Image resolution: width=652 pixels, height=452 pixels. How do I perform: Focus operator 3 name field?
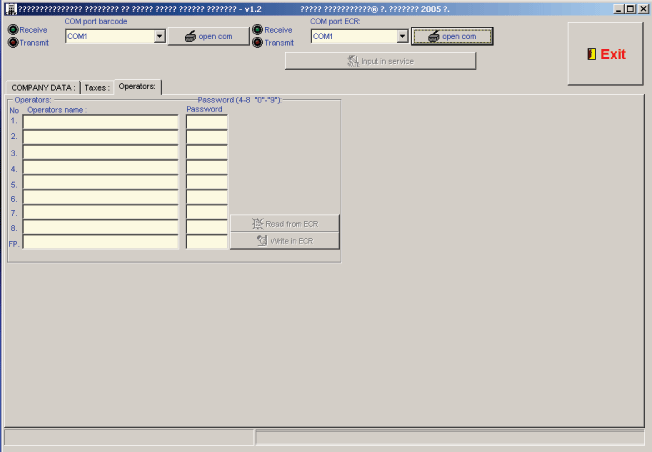tap(101, 152)
